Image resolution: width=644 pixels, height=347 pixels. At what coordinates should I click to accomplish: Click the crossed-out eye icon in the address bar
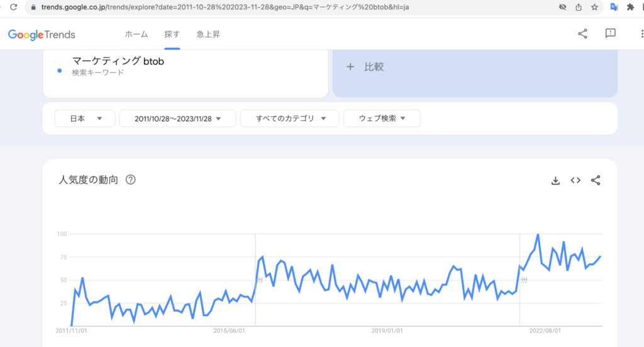tap(562, 7)
